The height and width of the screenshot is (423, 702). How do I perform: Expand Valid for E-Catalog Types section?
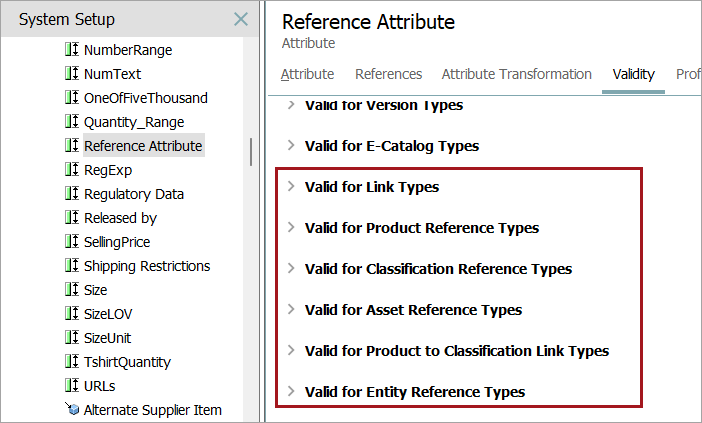click(x=291, y=145)
